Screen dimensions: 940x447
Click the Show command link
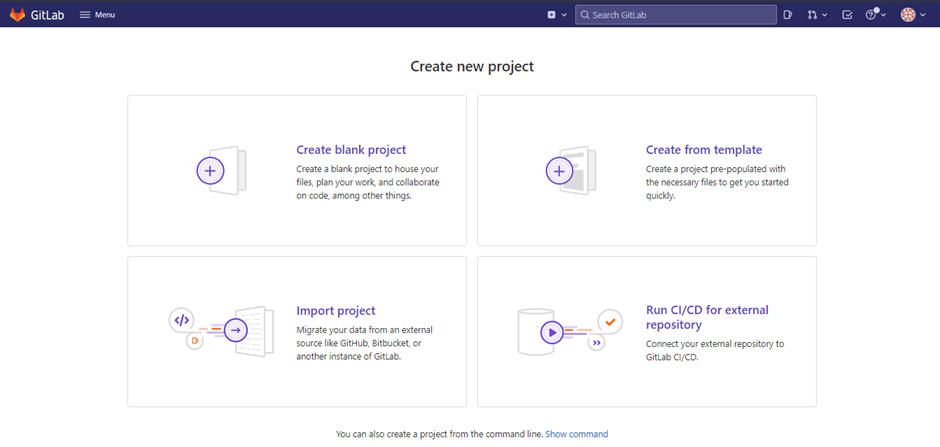577,434
